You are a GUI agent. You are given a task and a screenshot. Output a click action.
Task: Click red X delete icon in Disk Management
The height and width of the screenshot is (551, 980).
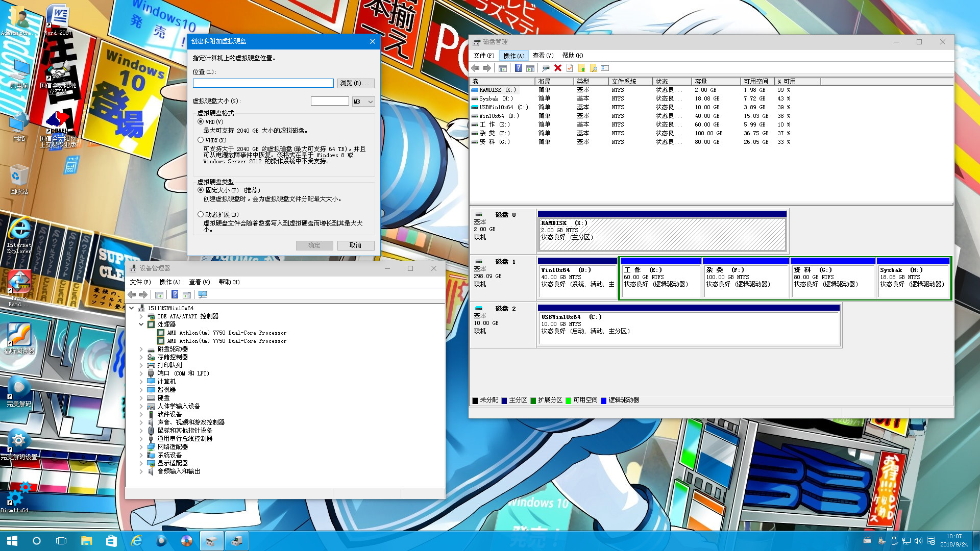pos(558,68)
